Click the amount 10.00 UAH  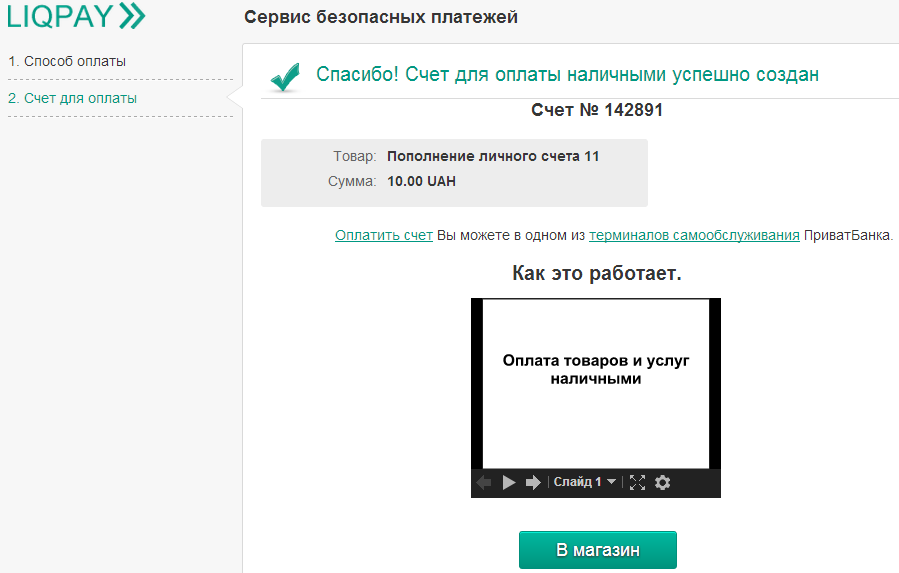coord(421,181)
